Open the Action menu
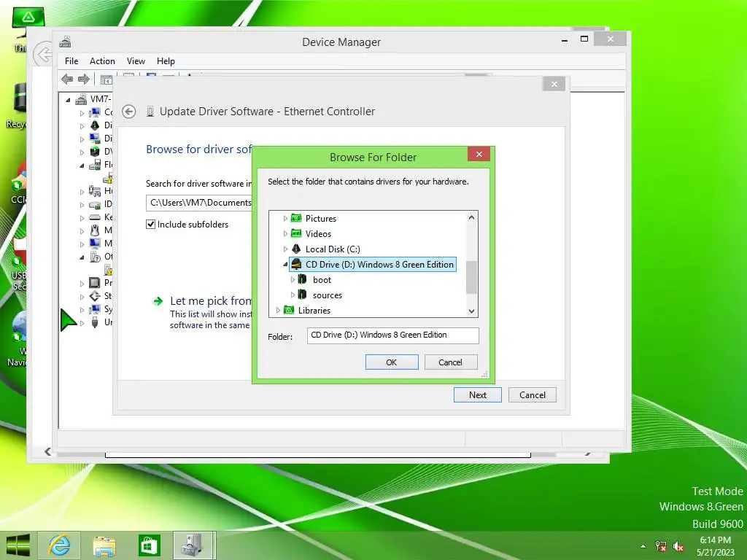747x560 pixels. pyautogui.click(x=102, y=61)
